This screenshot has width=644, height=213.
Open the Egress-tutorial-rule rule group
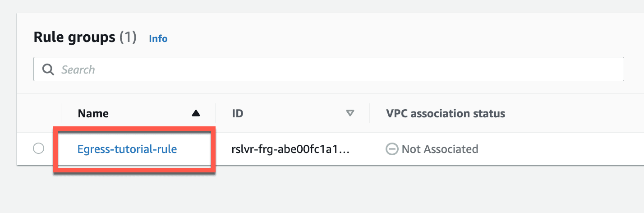[x=127, y=149]
